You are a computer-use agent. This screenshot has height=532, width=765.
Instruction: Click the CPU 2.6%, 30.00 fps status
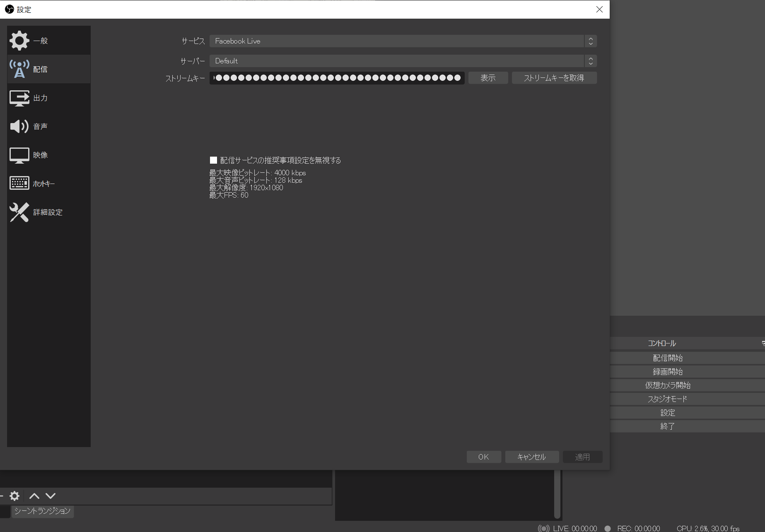click(x=708, y=528)
